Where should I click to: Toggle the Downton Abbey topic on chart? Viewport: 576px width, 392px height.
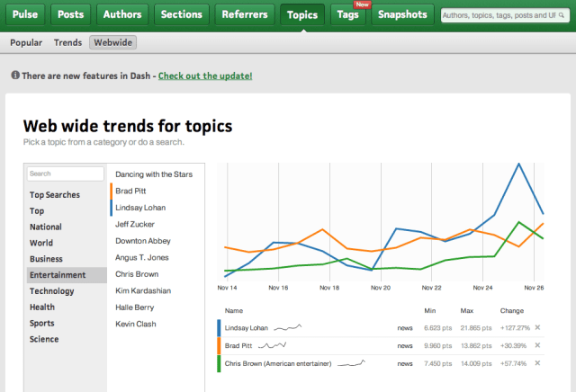[x=143, y=241]
